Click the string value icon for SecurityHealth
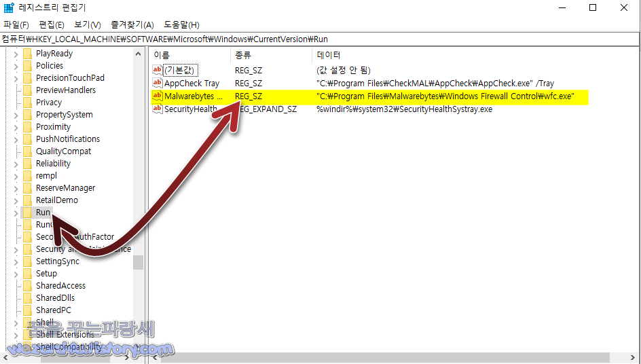Viewport: 641px width, 364px height. [157, 109]
